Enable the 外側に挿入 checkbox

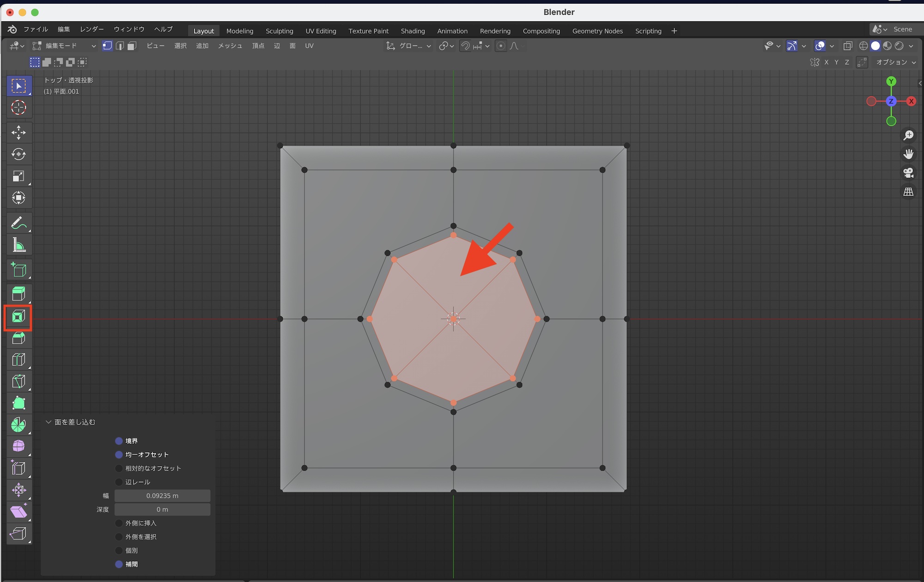coord(119,523)
